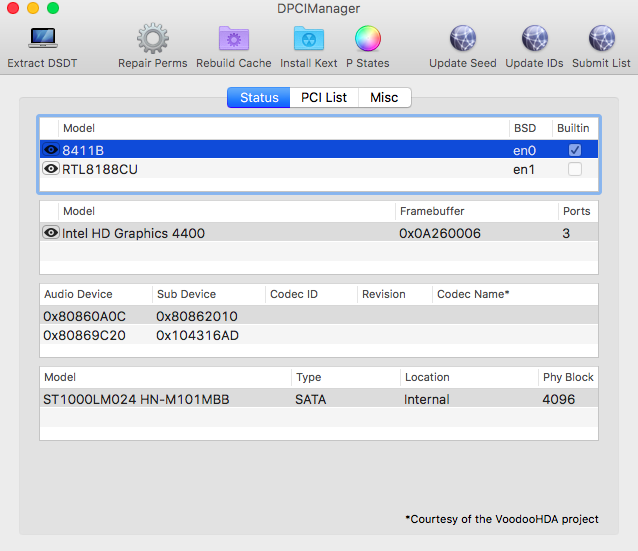The height and width of the screenshot is (551, 638).
Task: Click the eye icon beside RTL8188CU
Action: [x=51, y=169]
